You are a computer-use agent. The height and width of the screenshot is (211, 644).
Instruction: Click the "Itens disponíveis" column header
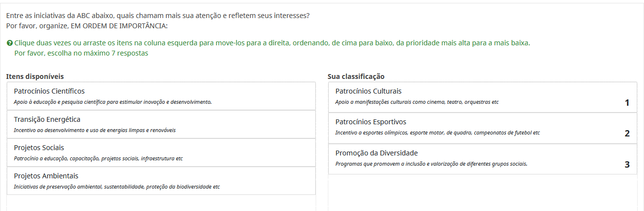click(x=35, y=77)
